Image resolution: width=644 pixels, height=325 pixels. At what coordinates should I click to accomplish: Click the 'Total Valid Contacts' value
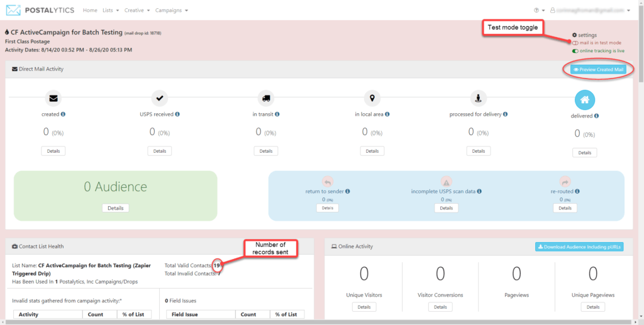[x=216, y=265]
